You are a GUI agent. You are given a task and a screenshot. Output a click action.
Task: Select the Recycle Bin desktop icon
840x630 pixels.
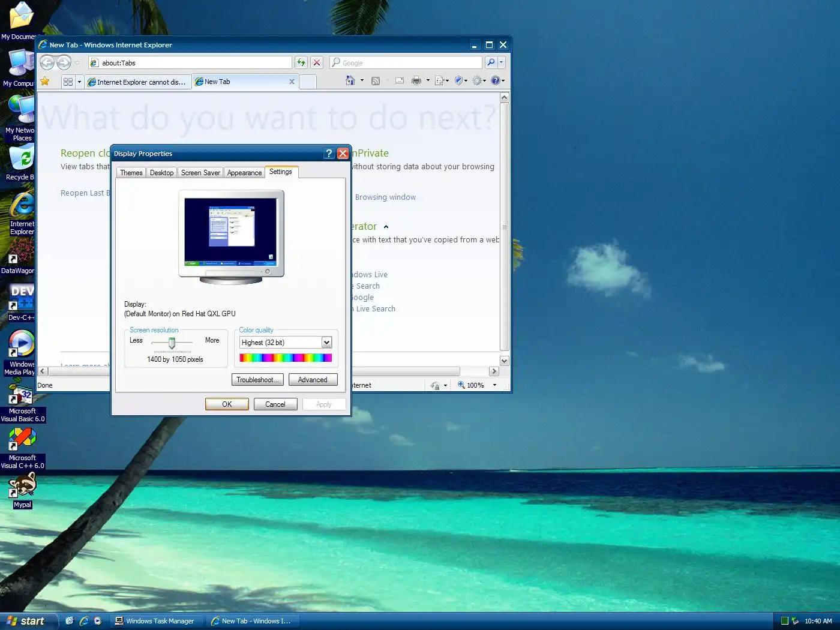coord(20,163)
